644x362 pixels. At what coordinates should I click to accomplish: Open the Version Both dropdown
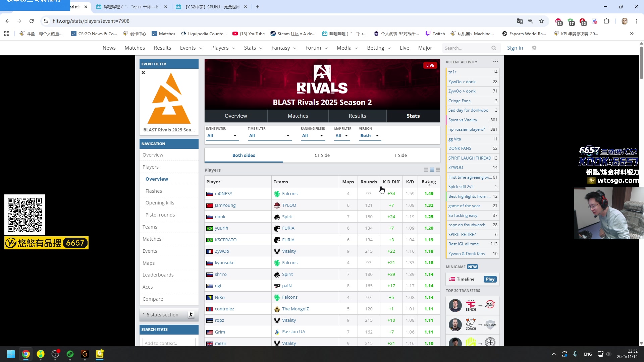click(x=369, y=135)
